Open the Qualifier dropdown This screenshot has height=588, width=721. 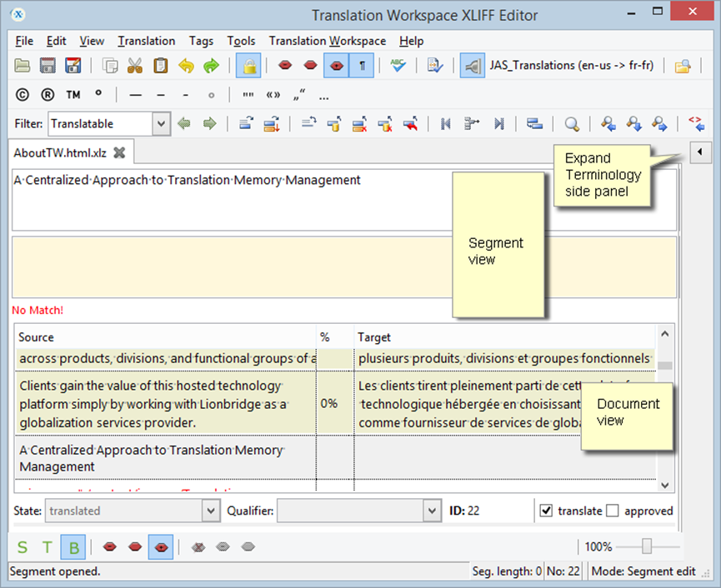pos(358,511)
